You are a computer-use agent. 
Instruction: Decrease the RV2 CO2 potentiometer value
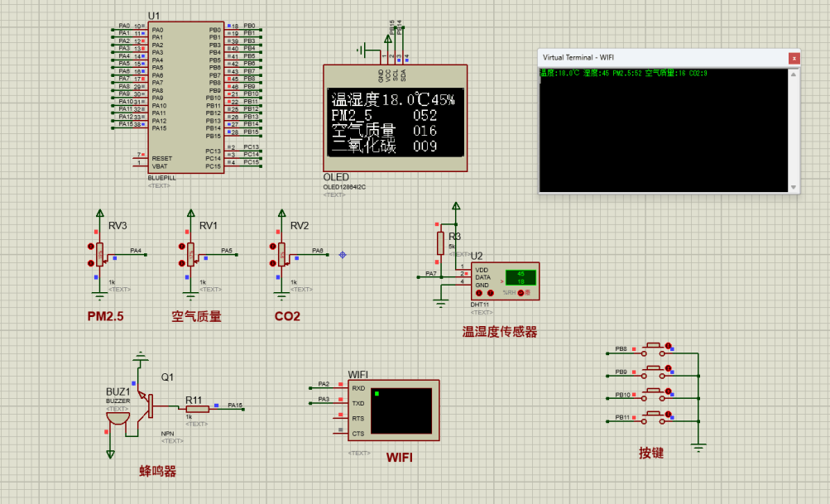click(273, 263)
